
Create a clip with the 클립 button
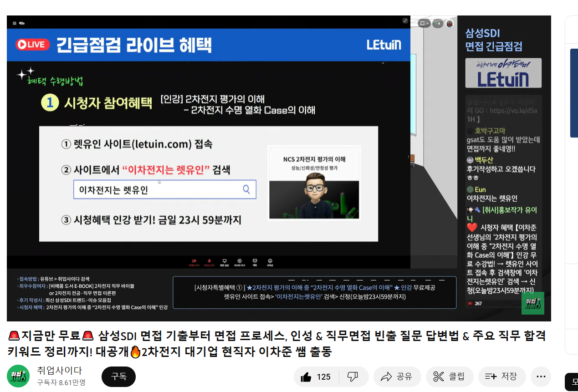[x=449, y=377]
